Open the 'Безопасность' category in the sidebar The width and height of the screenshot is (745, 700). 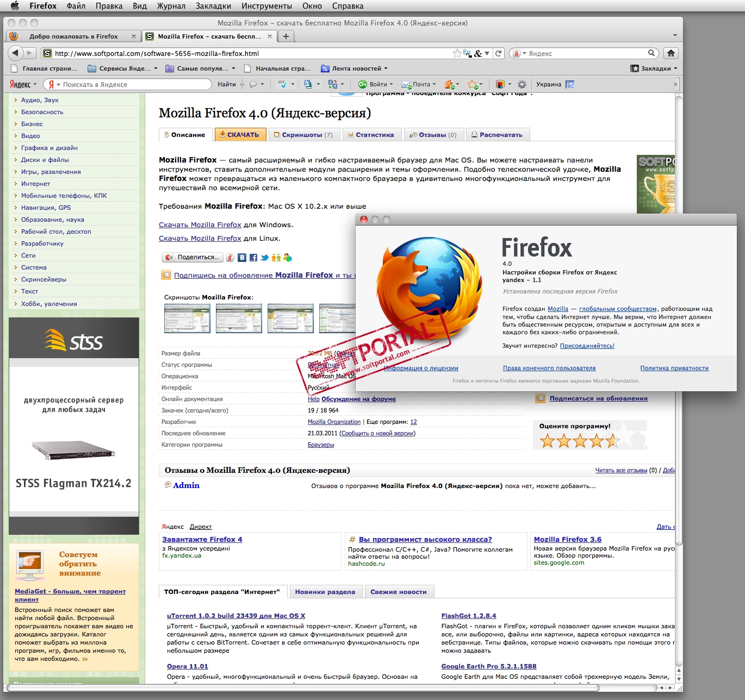pyautogui.click(x=42, y=112)
